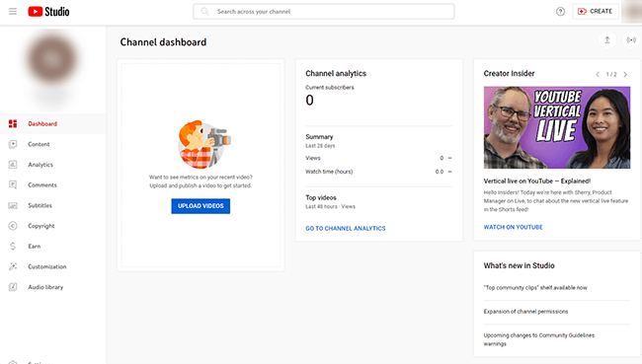Click the 'Top videos' heading

321,197
